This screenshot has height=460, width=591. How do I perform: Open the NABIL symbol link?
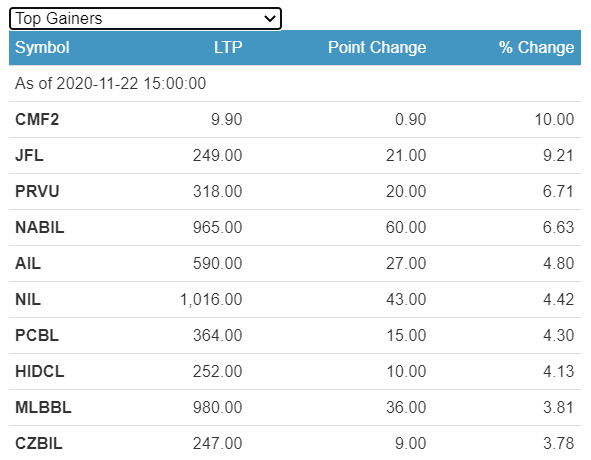pos(40,227)
